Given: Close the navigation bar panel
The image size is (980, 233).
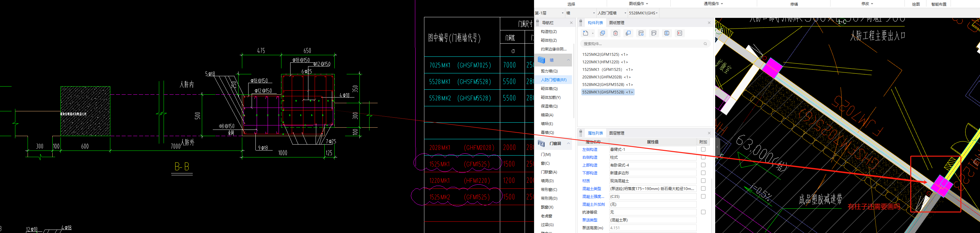Looking at the screenshot, I should (x=571, y=23).
